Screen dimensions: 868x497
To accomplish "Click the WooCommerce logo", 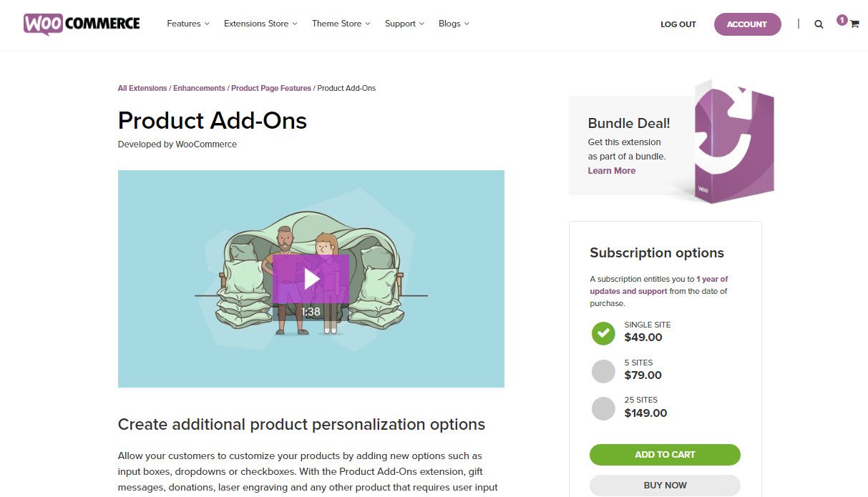I will click(x=82, y=24).
